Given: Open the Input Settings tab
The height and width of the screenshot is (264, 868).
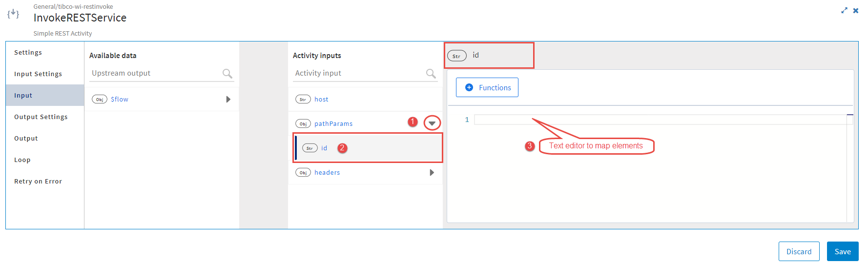Looking at the screenshot, I should coord(38,74).
